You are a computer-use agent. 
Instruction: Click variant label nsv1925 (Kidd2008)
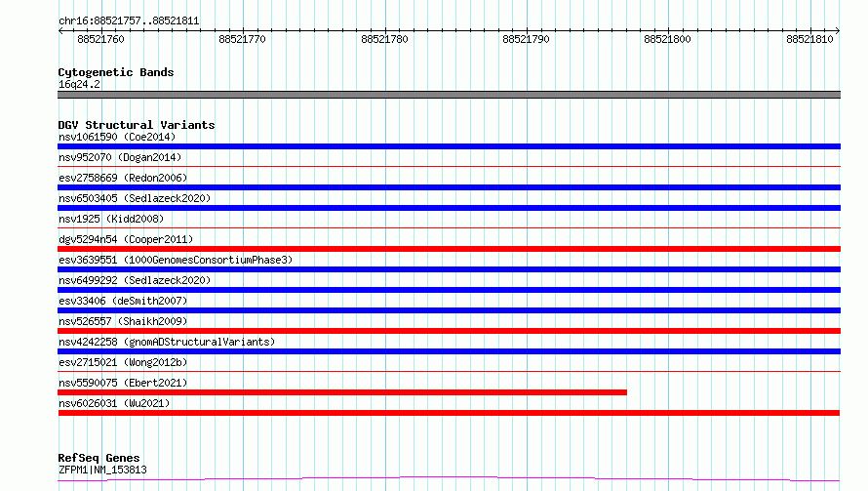[x=111, y=219]
